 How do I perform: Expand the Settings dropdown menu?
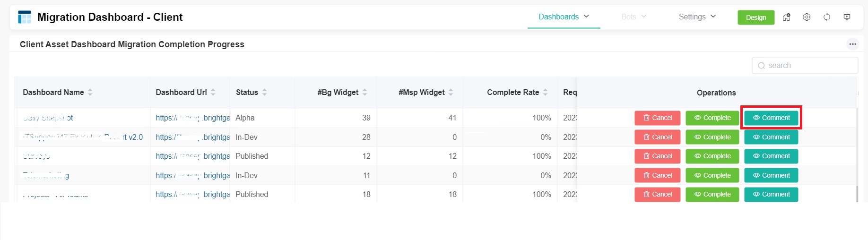tap(697, 17)
